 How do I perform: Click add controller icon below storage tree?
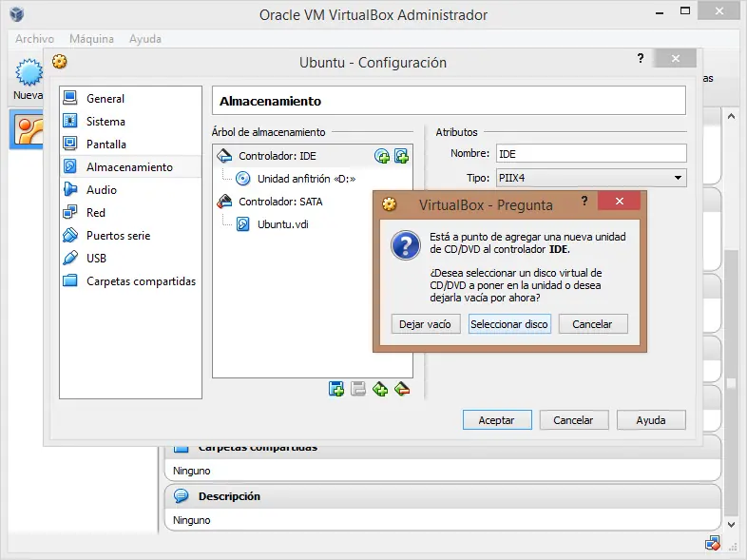point(380,389)
